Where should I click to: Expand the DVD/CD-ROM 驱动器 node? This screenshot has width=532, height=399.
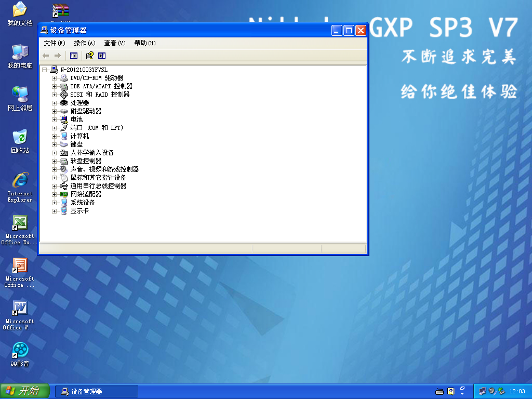point(54,78)
